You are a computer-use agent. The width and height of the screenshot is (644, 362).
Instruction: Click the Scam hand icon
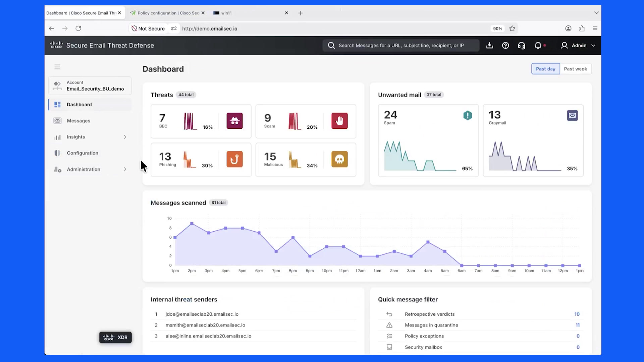point(339,121)
